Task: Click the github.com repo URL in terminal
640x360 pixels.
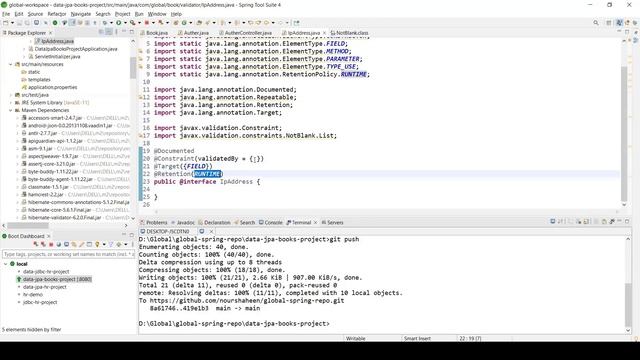Action: pyautogui.click(x=247, y=300)
